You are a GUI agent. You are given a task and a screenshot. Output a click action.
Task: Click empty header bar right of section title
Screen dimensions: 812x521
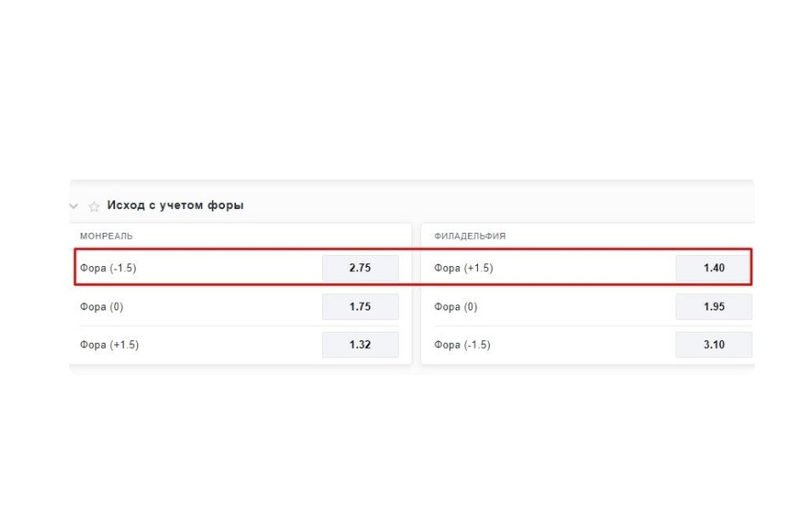click(497, 206)
